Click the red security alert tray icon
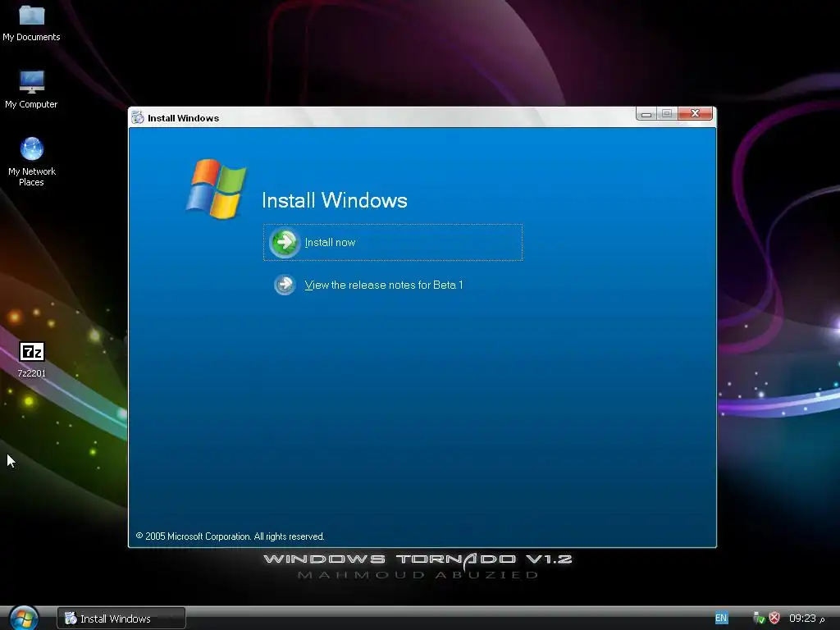 coord(774,619)
